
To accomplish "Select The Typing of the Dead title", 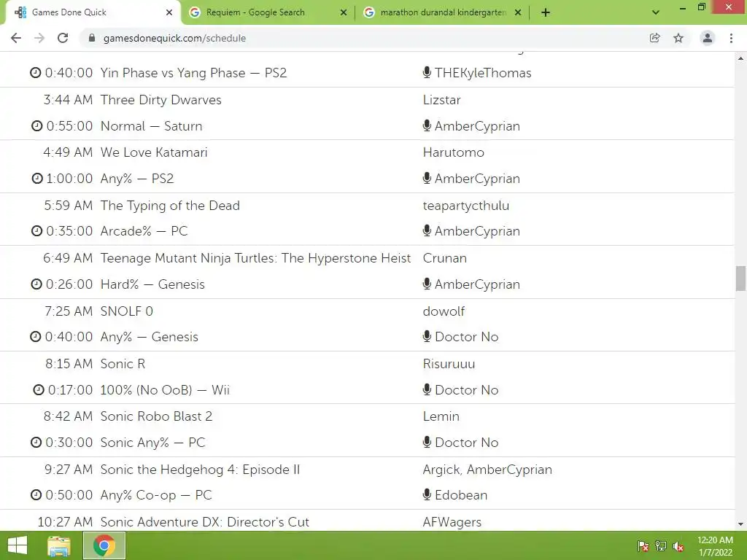I will (x=170, y=206).
